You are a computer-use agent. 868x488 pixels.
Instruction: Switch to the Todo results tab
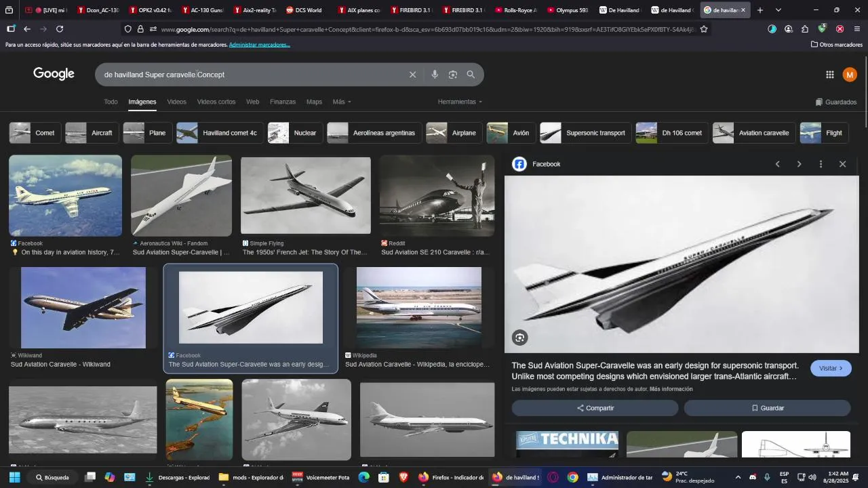tap(111, 102)
